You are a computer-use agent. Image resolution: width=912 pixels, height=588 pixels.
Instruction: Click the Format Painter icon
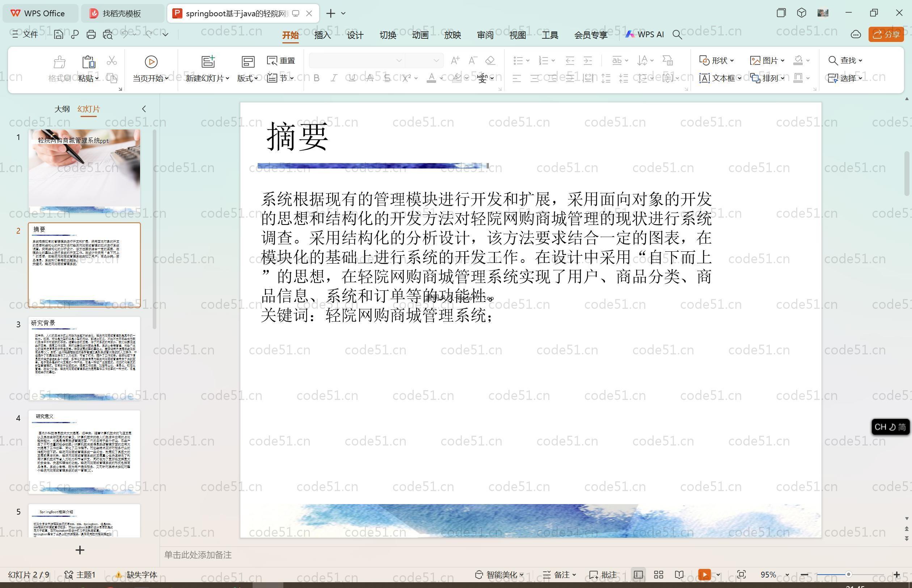tap(59, 61)
